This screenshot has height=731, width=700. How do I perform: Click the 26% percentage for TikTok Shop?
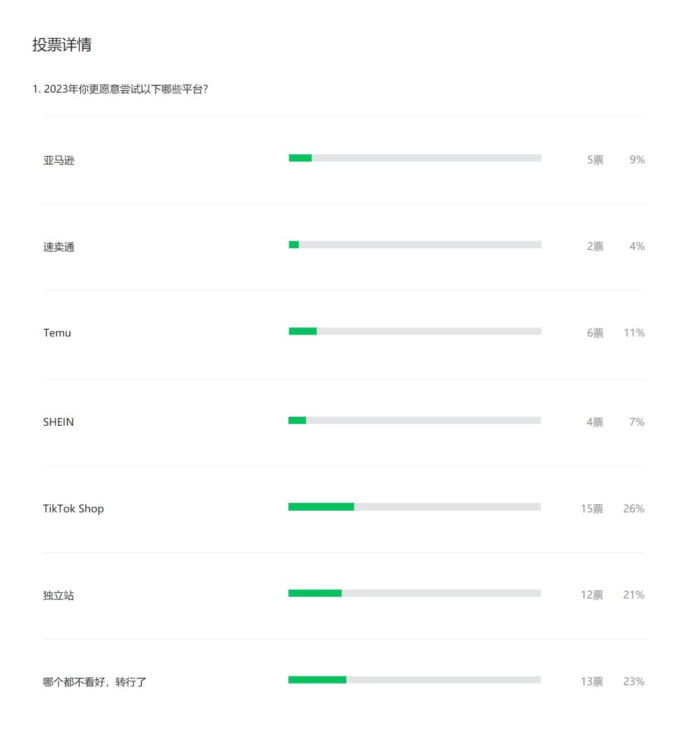pos(634,509)
